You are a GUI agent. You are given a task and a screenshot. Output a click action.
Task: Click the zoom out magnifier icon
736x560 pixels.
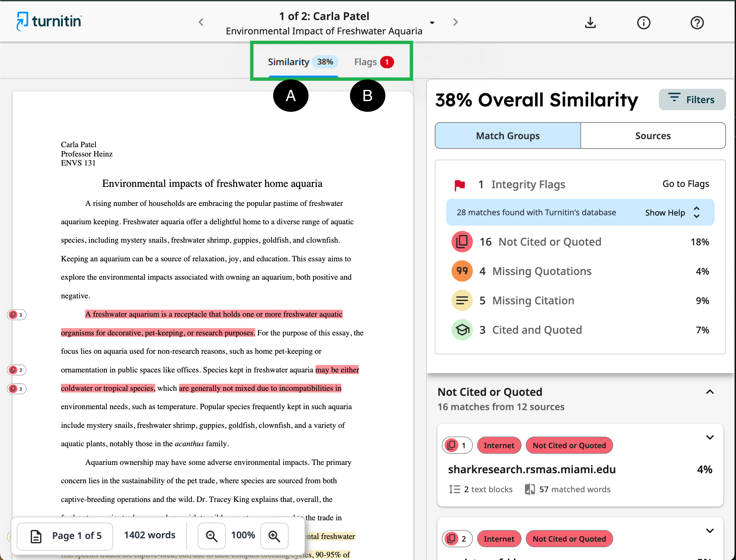tap(211, 536)
